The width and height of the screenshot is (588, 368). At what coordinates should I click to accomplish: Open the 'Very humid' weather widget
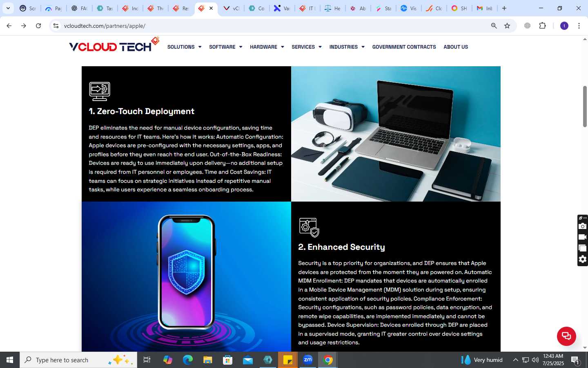[x=482, y=360]
